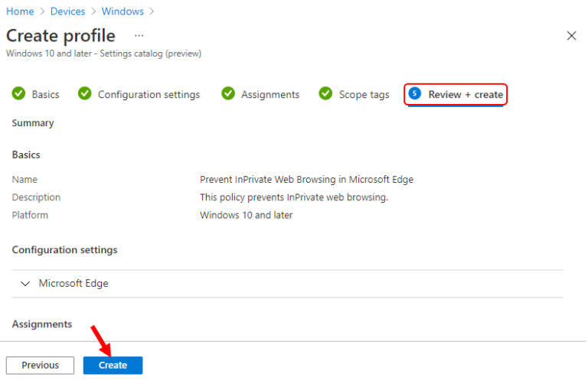Viewport: 588px width, 387px height.
Task: Click the checkmark icon beside Scope tags
Action: click(325, 94)
